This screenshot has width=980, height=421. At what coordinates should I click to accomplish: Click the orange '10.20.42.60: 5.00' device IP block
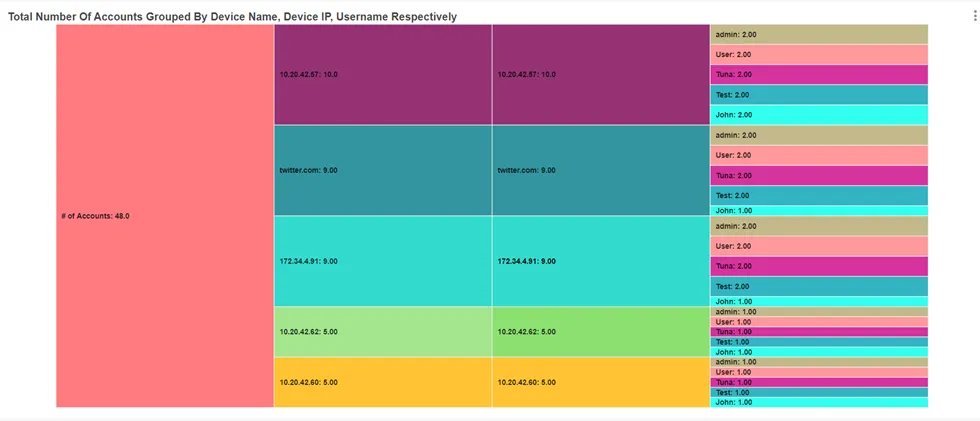(601, 382)
